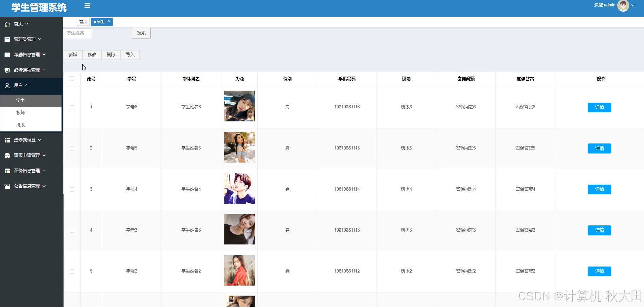Click the home icon beside 首页
The width and height of the screenshot is (644, 307).
click(7, 24)
